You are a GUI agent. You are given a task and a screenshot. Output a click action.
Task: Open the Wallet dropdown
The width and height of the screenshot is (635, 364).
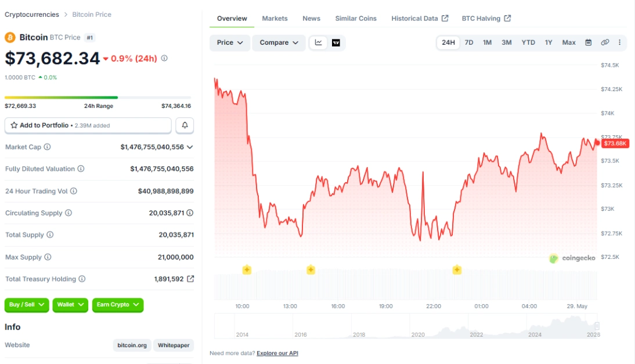[70, 304]
